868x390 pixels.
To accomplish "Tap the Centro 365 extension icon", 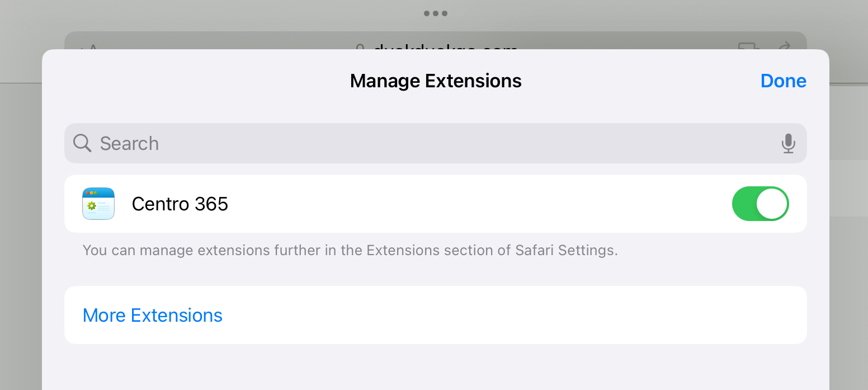I will [98, 203].
